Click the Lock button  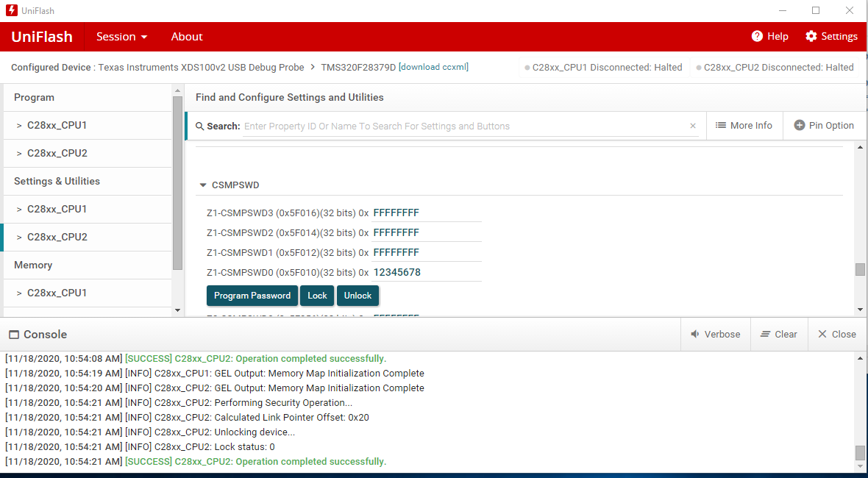317,296
